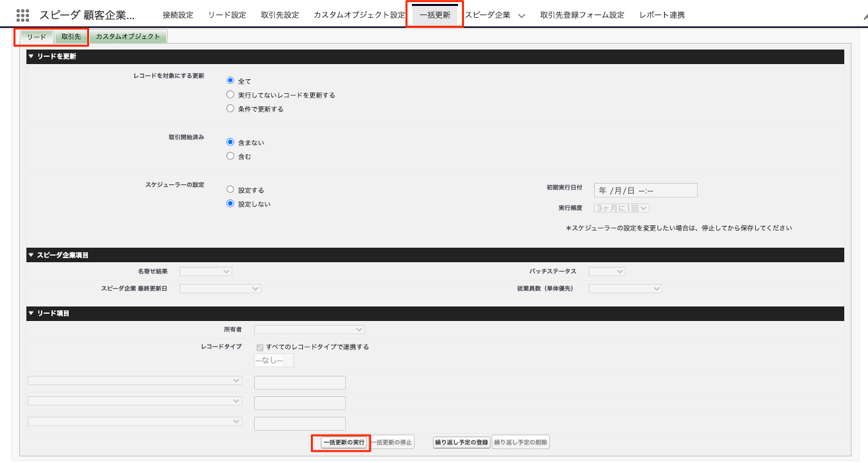Open the スピーダ企業 tab chevron menu
The height and width of the screenshot is (463, 868).
point(521,15)
